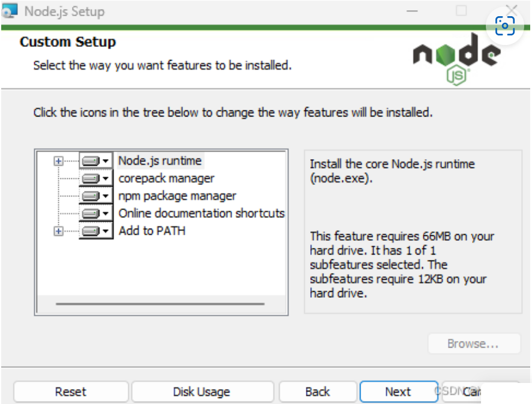Expand the Node.js runtime tree node
This screenshot has width=532, height=404.
(x=58, y=161)
